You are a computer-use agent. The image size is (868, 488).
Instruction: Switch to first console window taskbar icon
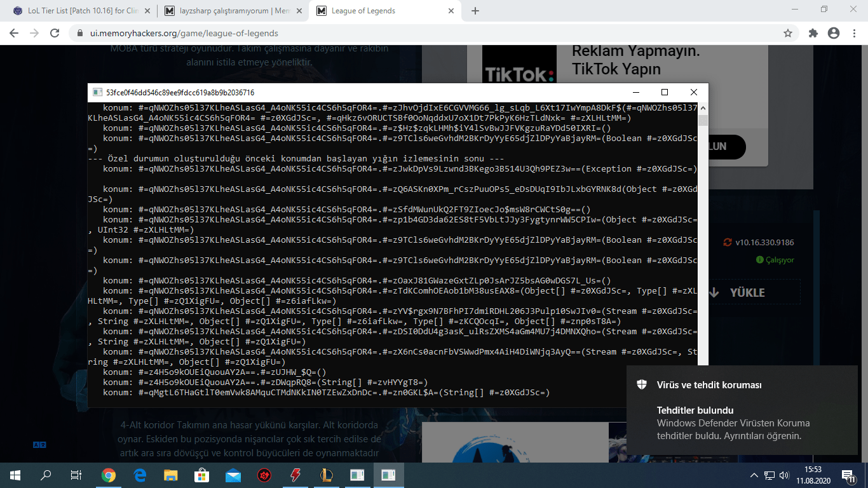tap(357, 475)
